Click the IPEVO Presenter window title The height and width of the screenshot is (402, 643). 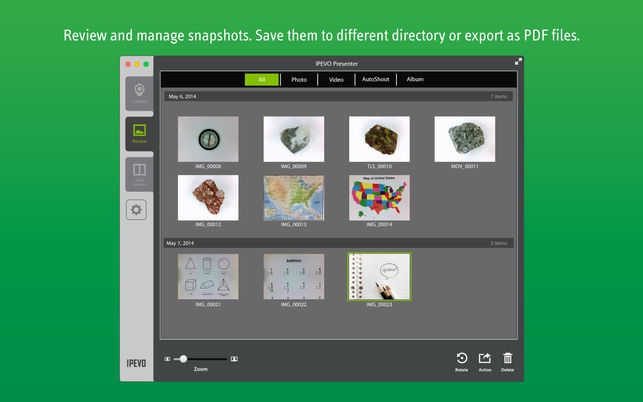(337, 64)
